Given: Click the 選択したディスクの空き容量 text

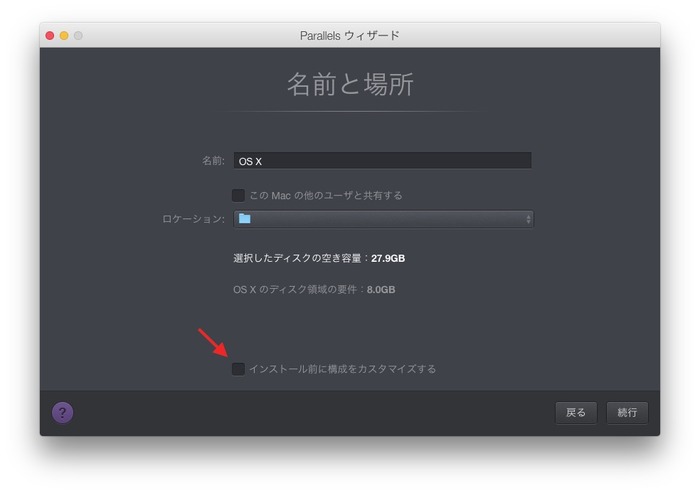Looking at the screenshot, I should click(x=297, y=258).
